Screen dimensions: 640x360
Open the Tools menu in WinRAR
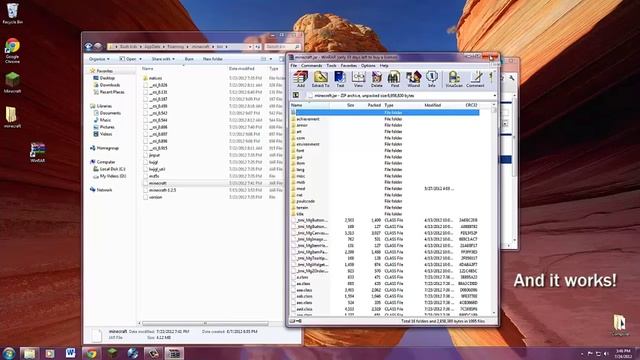click(x=331, y=66)
